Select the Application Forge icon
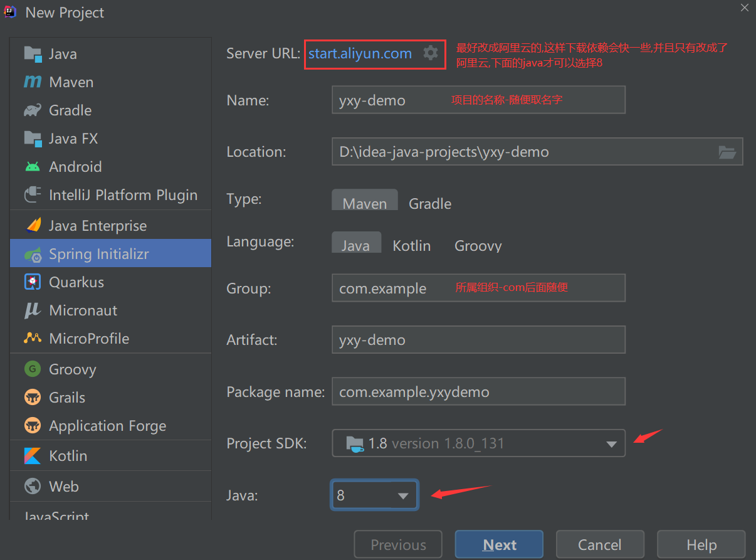The height and width of the screenshot is (560, 756). point(32,426)
